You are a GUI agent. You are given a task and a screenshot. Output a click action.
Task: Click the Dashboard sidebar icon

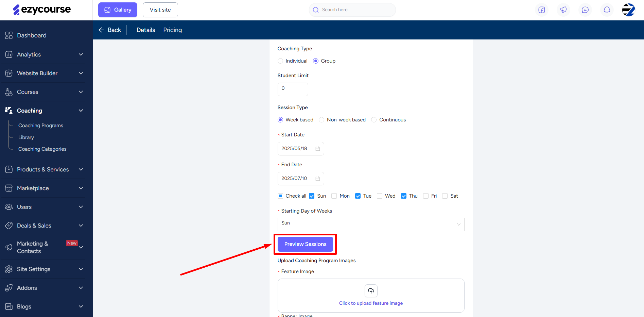9,35
